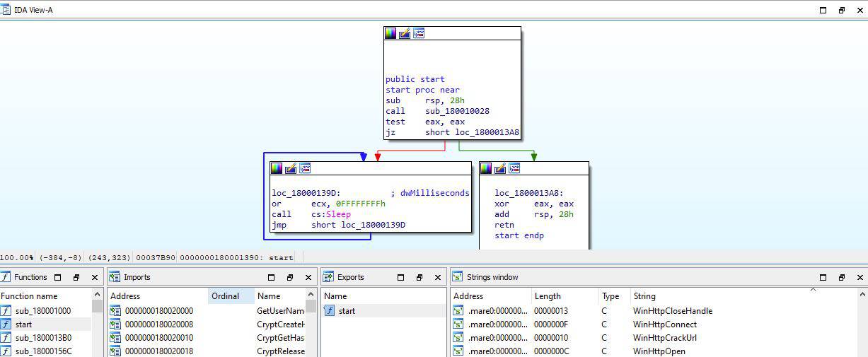Sort imports by Ordinal column
868x357 pixels.
(x=226, y=296)
